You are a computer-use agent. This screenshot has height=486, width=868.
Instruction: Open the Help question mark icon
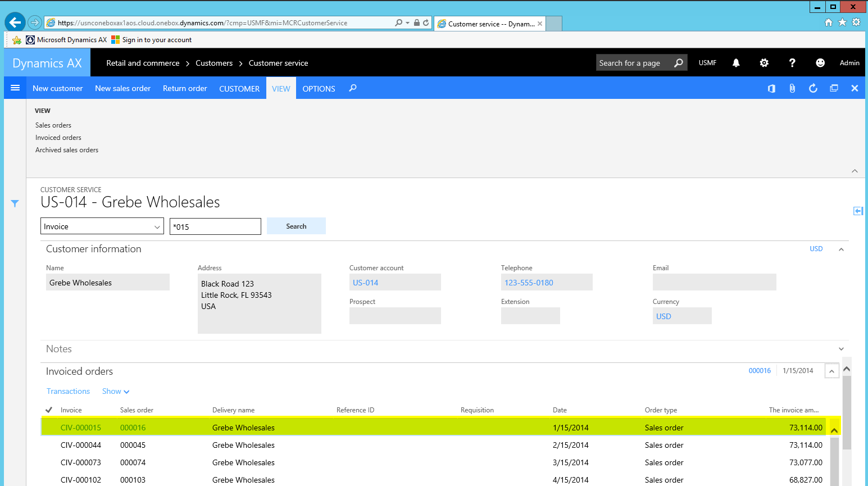pyautogui.click(x=792, y=63)
